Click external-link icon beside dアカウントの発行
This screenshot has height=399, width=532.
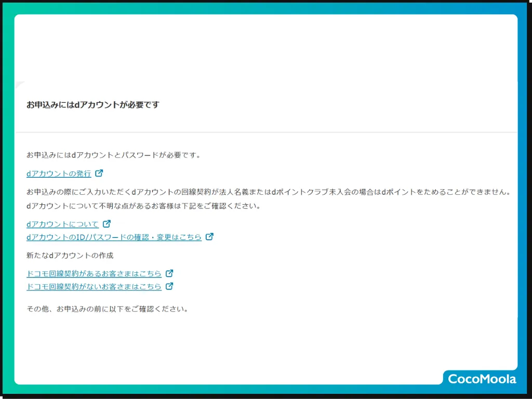coord(99,173)
